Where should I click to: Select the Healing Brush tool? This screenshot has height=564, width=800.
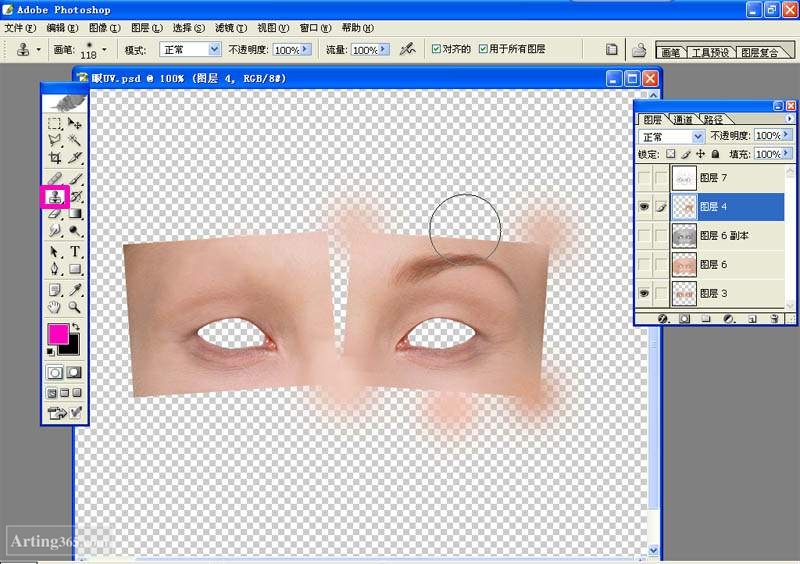tap(55, 178)
